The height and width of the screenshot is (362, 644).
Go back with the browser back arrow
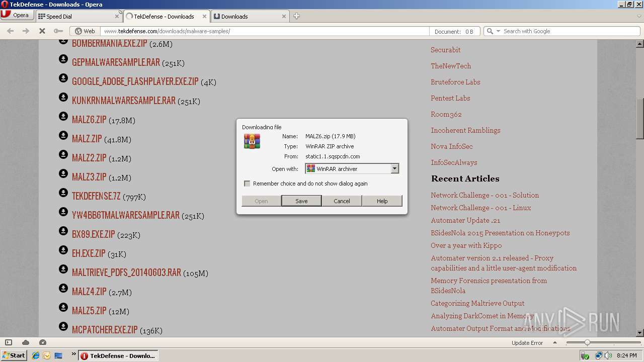click(x=11, y=31)
